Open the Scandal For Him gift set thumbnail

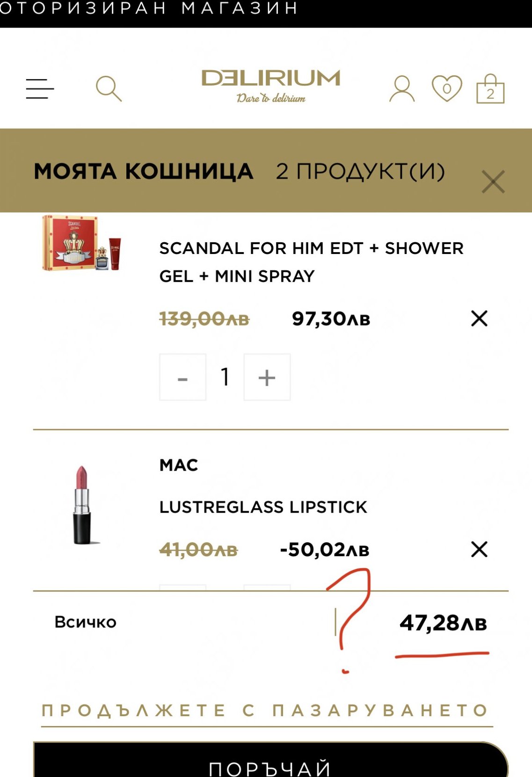coord(82,243)
